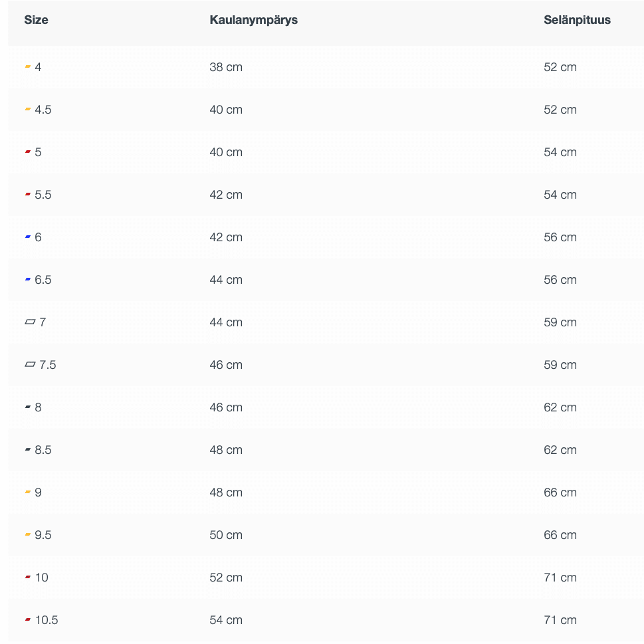The image size is (644, 644).
Task: Click the yellow marker beside size 9
Action: click(28, 492)
